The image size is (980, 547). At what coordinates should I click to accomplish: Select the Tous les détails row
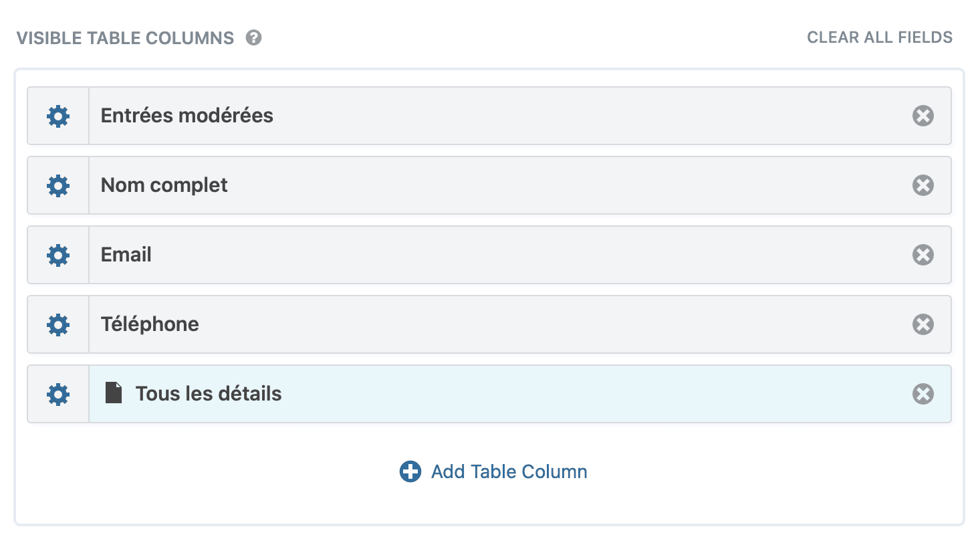[x=468, y=394]
